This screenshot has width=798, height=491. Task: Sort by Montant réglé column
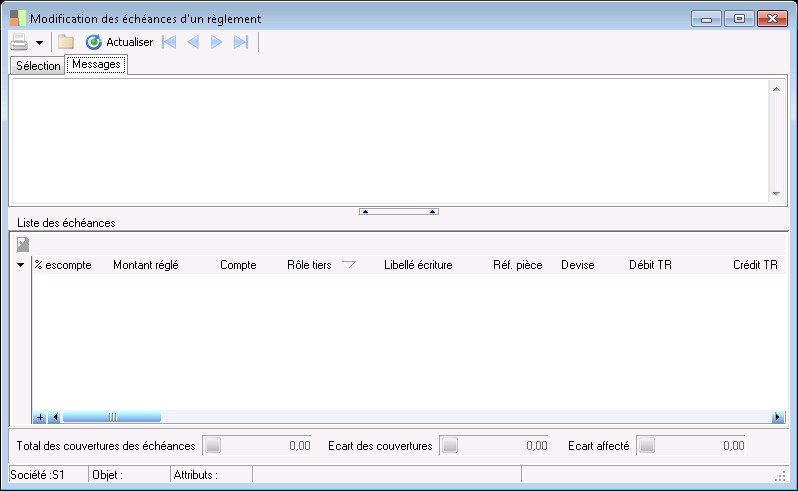click(146, 265)
